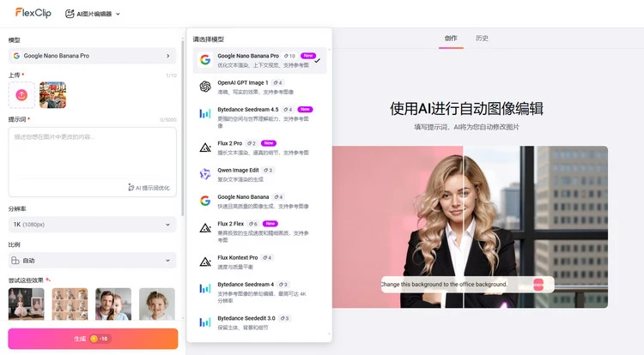The image size is (644, 355).
Task: Select Bytedance Seedream 4.5 model
Action: [259, 117]
